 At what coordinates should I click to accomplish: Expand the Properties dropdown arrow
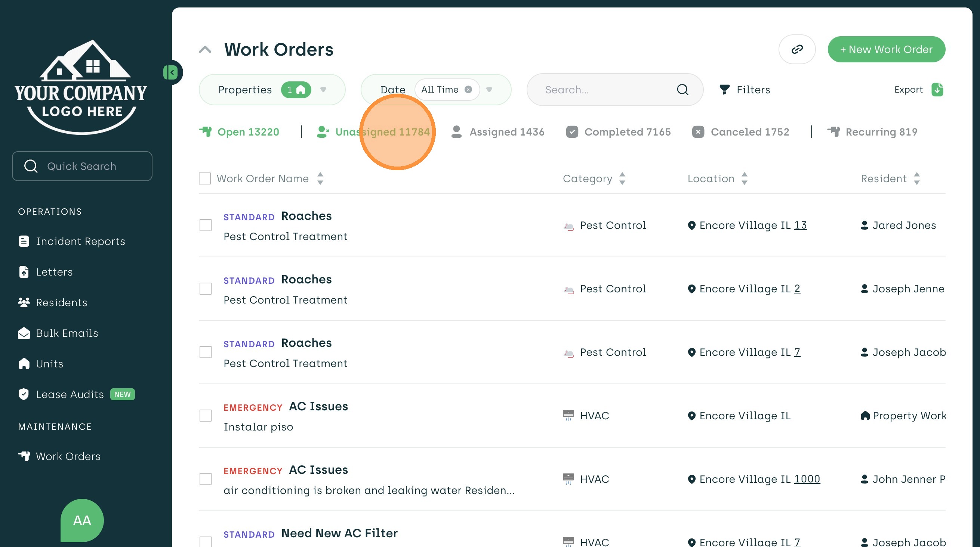[x=323, y=90]
